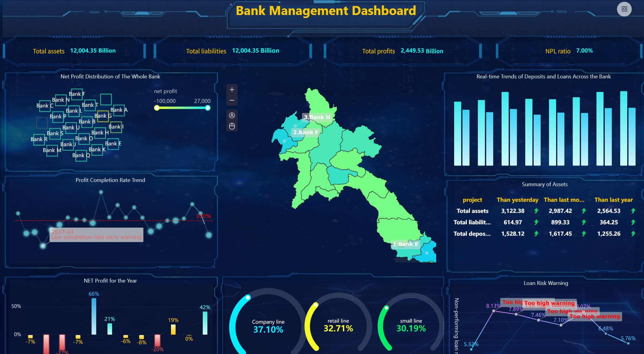Open the grid menu icon at top right
Viewport: 644px width, 354px height.
[624, 9]
